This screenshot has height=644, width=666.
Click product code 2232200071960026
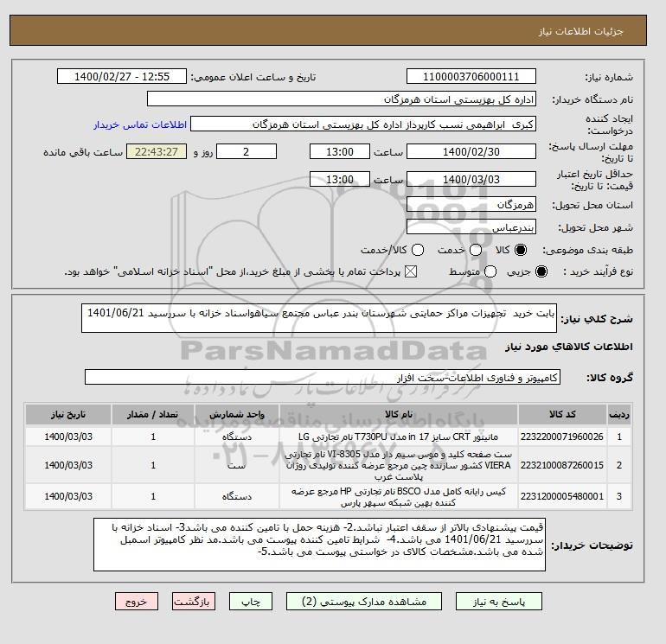click(x=562, y=437)
